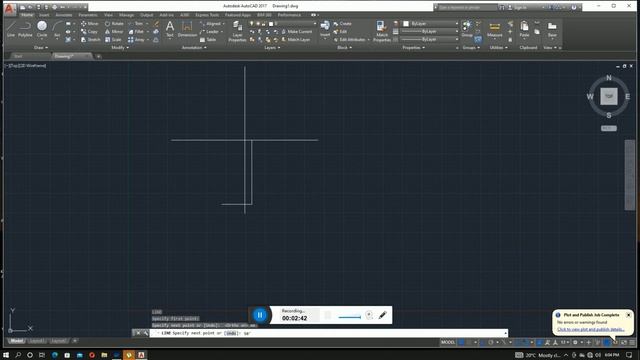Pause the screen recording

click(x=260, y=315)
